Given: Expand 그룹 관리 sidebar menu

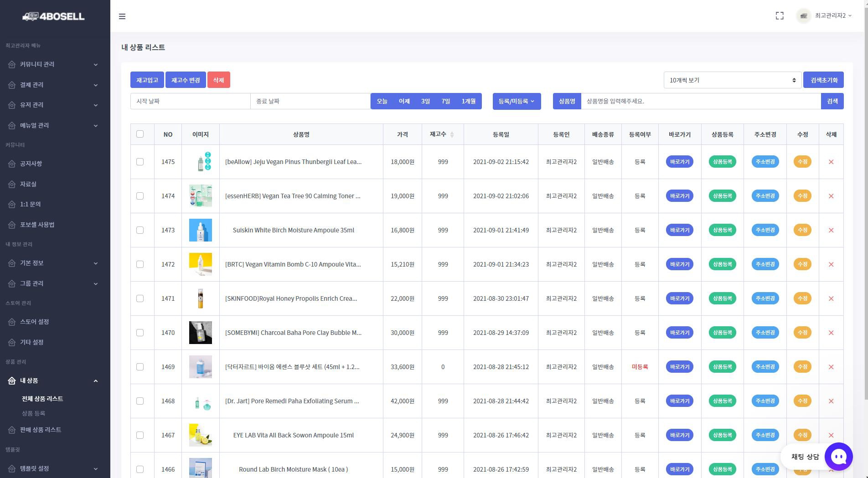Looking at the screenshot, I should pos(55,283).
